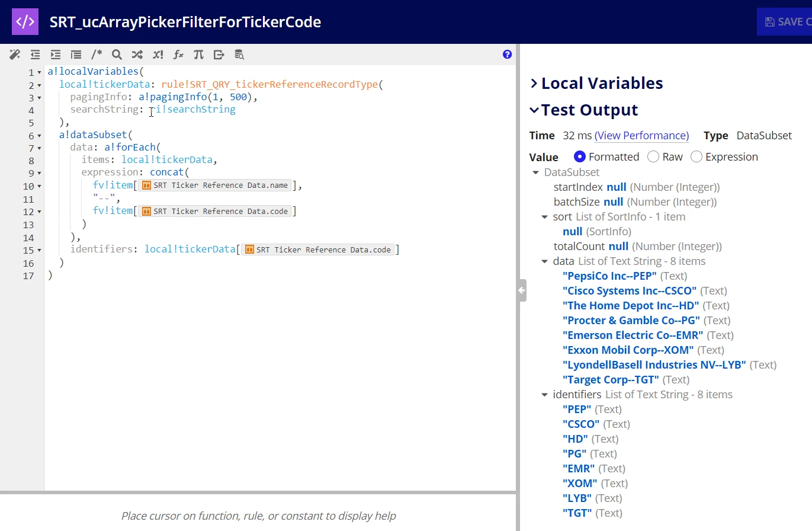Expand the Local Variables section

[596, 83]
